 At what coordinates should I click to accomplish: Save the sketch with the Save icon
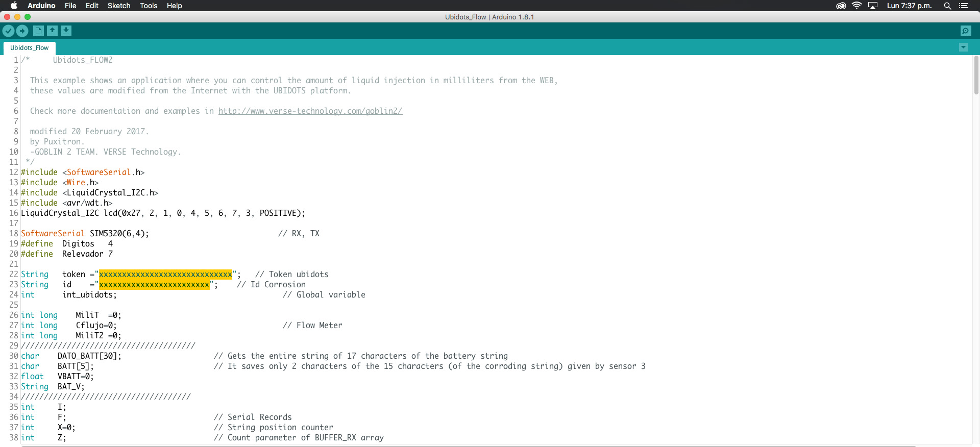tap(66, 31)
